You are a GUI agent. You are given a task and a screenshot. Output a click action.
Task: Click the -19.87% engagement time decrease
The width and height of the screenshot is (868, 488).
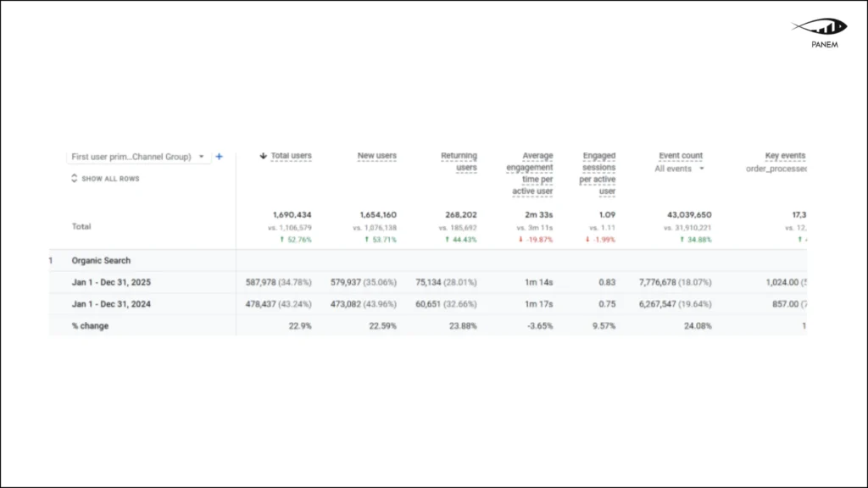pos(536,240)
